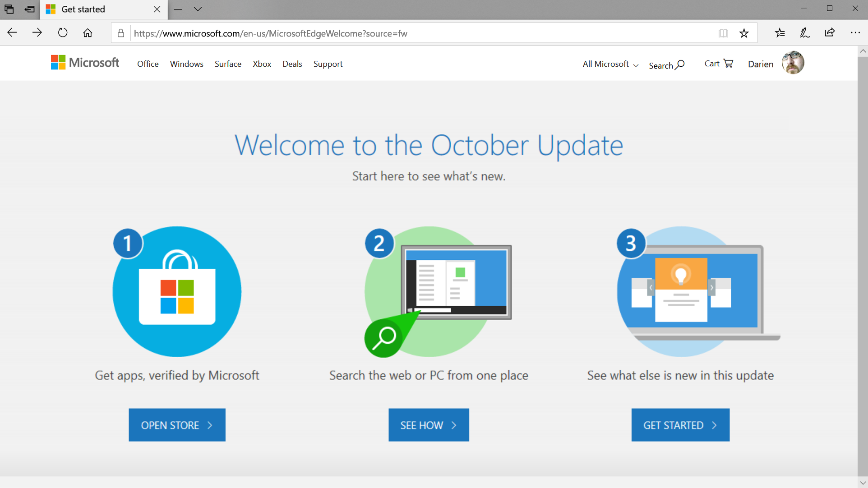The height and width of the screenshot is (488, 868).
Task: Open the Windows menu link
Action: pyautogui.click(x=187, y=64)
